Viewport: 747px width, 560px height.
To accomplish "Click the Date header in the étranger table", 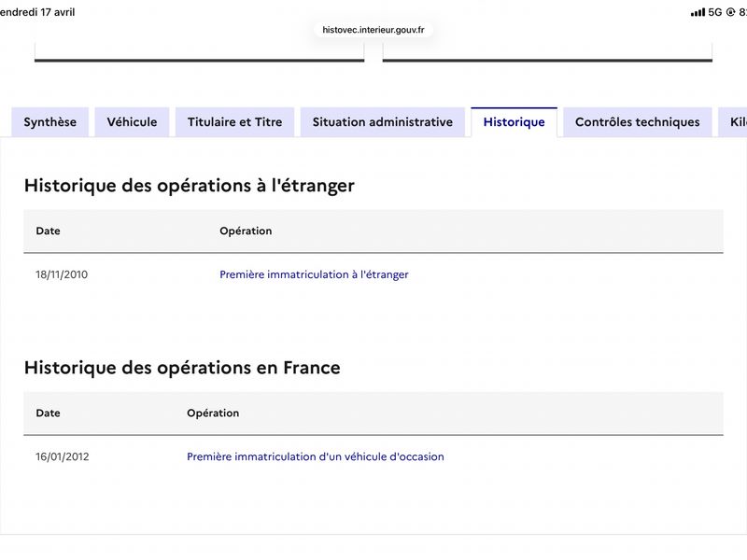I will 49,231.
